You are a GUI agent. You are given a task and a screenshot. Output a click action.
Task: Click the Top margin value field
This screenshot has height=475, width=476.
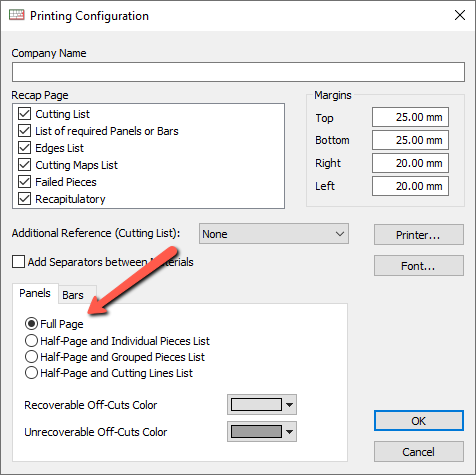[410, 117]
